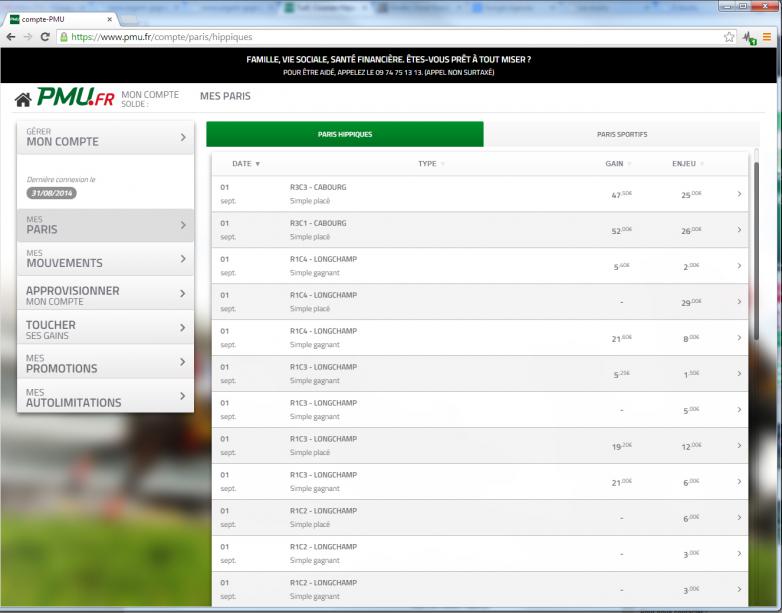Click the PMU home house icon
This screenshot has height=613, width=782.
click(x=23, y=100)
